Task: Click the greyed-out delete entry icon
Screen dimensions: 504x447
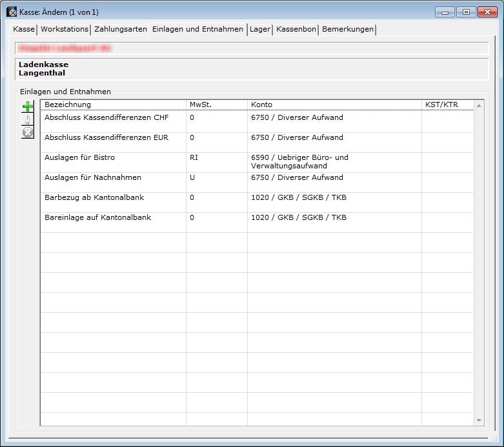Action: 28,133
